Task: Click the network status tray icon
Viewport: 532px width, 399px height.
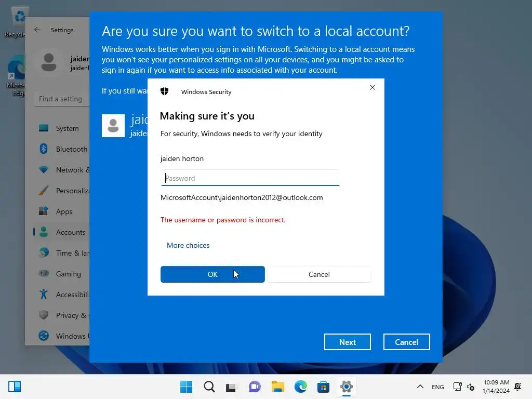Action: tap(457, 387)
